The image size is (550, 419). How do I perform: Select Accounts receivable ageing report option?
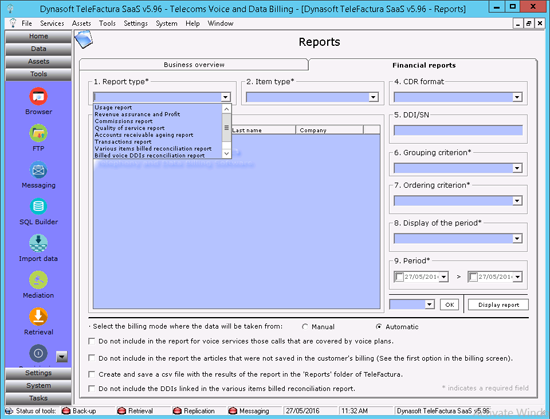pos(158,135)
